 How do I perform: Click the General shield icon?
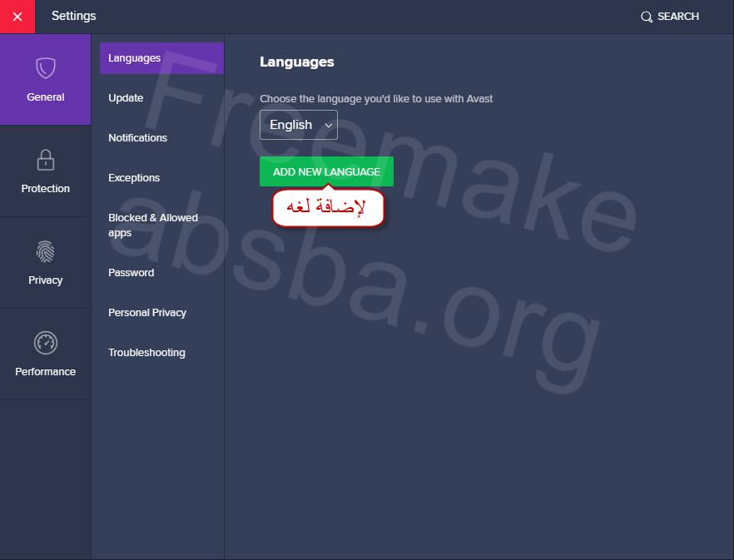(x=46, y=68)
